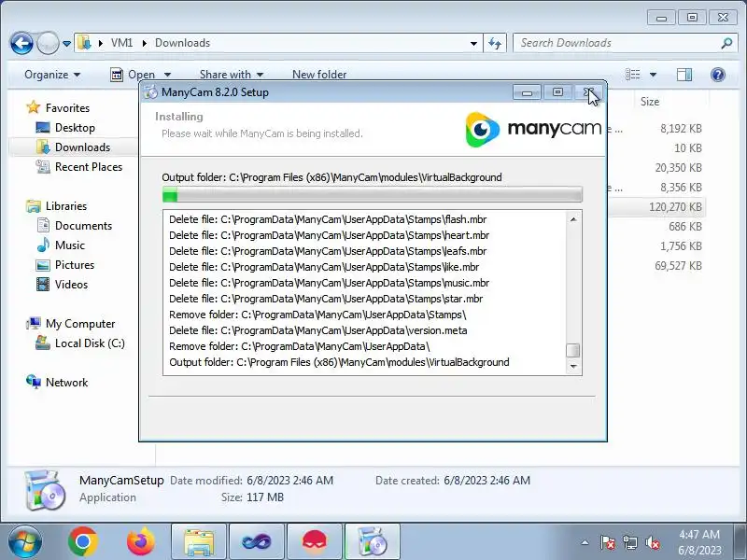Click New folder in the toolbar
747x560 pixels.
[x=319, y=75]
